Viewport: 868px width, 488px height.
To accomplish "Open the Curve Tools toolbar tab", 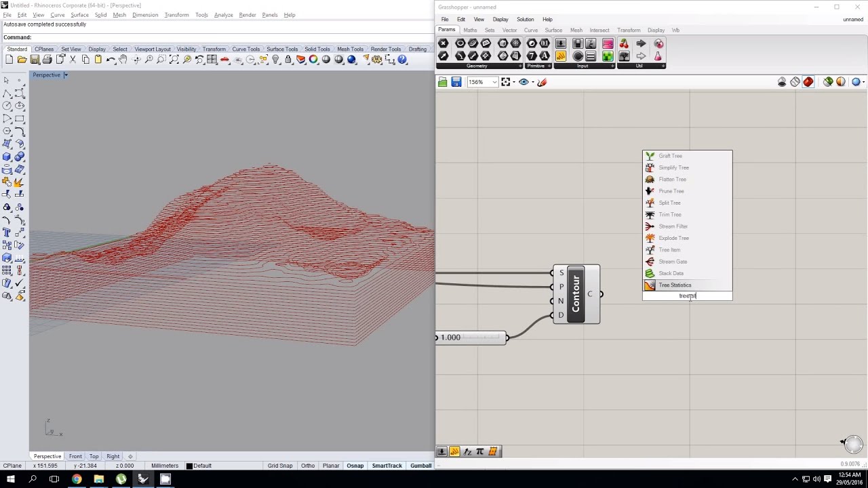I will point(245,49).
